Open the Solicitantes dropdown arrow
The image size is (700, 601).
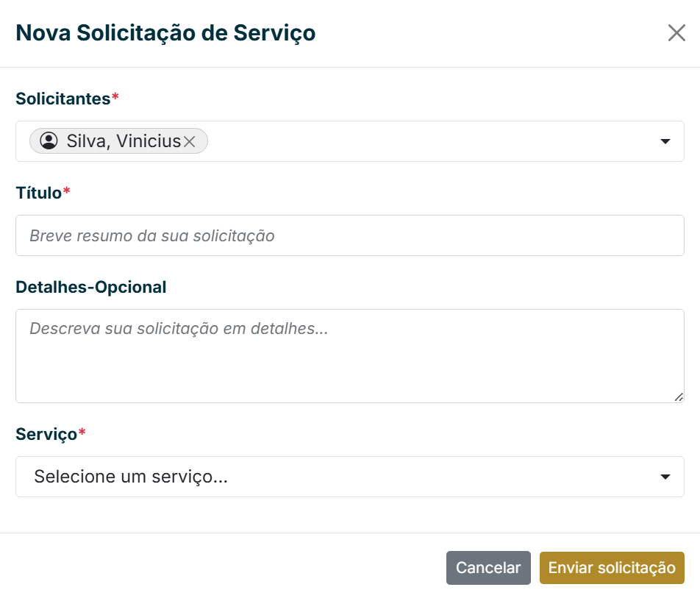(665, 141)
